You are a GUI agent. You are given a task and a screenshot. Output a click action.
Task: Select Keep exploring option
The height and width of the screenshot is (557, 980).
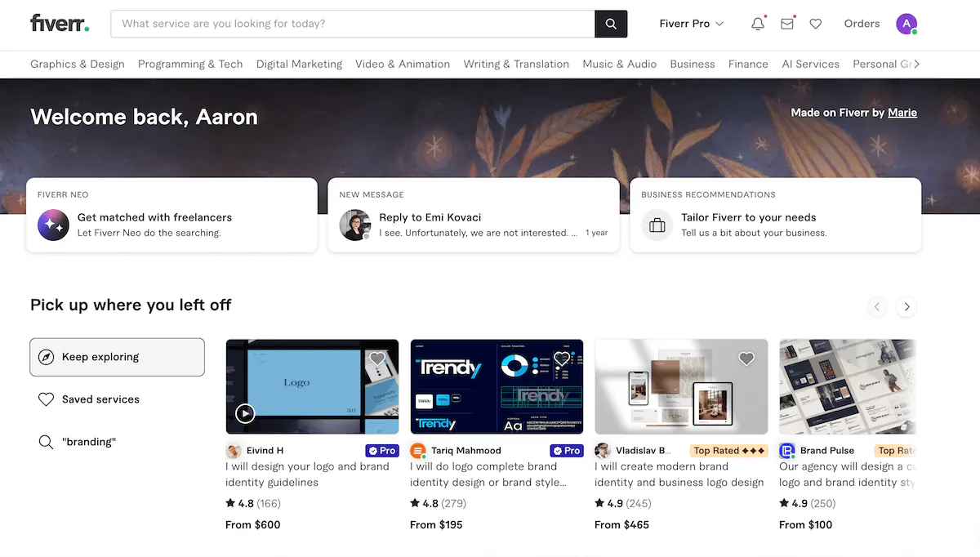(x=117, y=357)
